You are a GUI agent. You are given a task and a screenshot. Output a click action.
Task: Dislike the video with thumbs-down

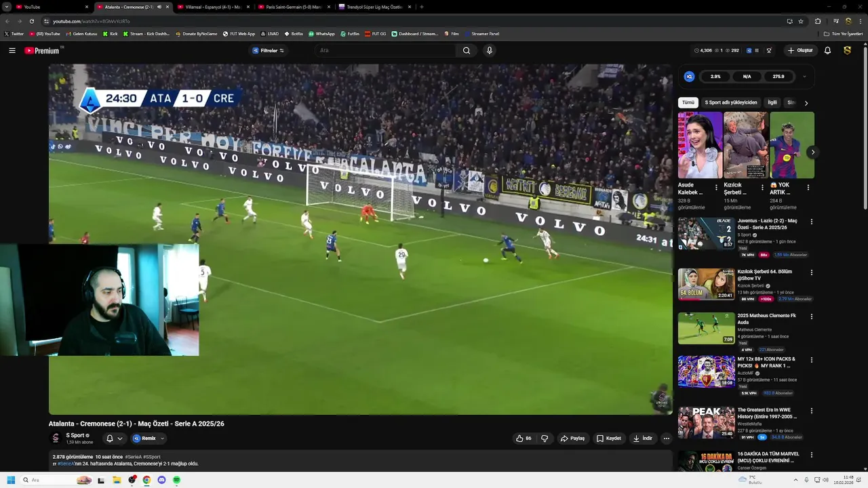[x=545, y=439]
